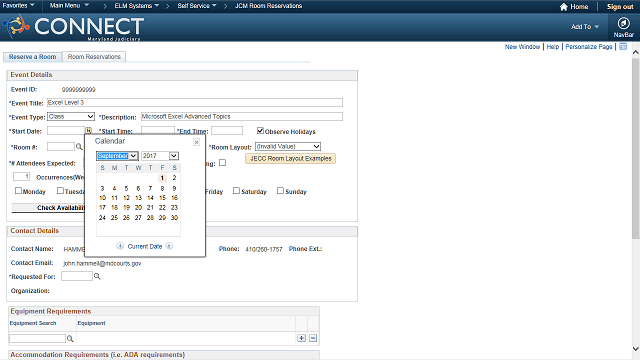Click the Start Time input field

(x=158, y=131)
